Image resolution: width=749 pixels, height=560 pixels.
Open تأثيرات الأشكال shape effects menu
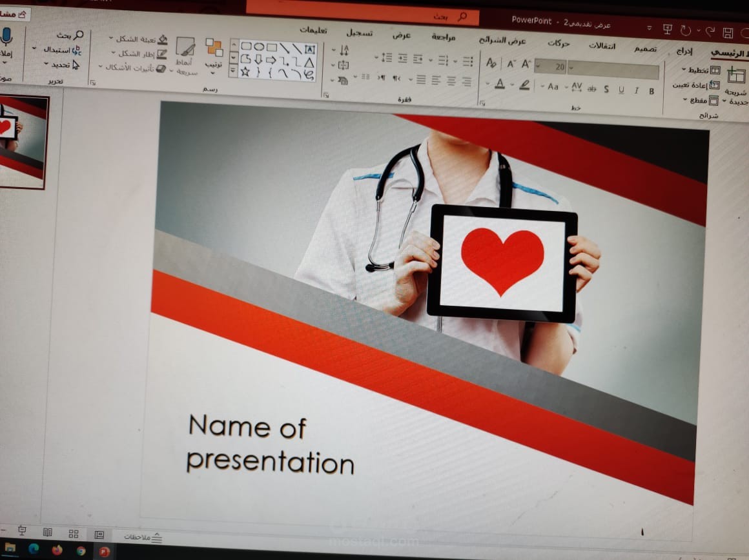click(x=132, y=68)
